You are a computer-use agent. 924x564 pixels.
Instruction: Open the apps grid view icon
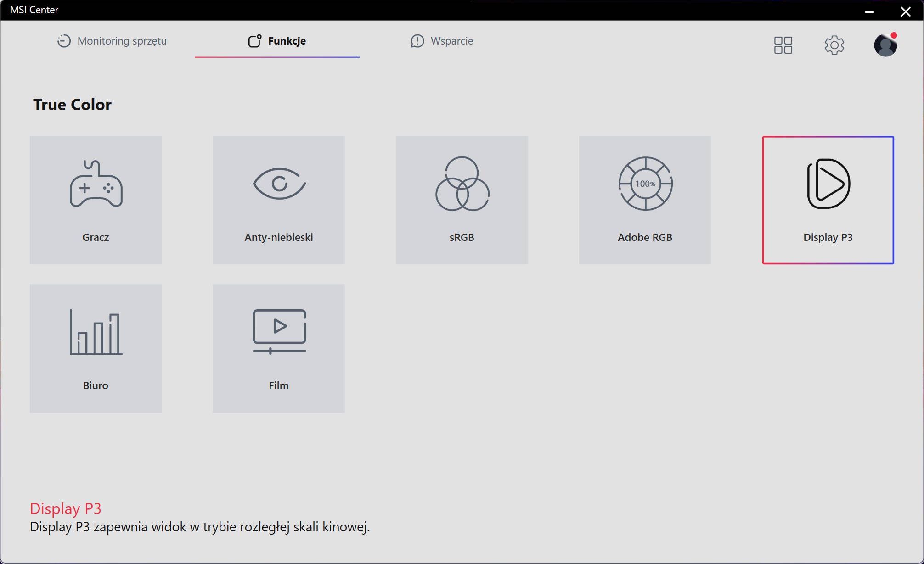click(x=783, y=45)
